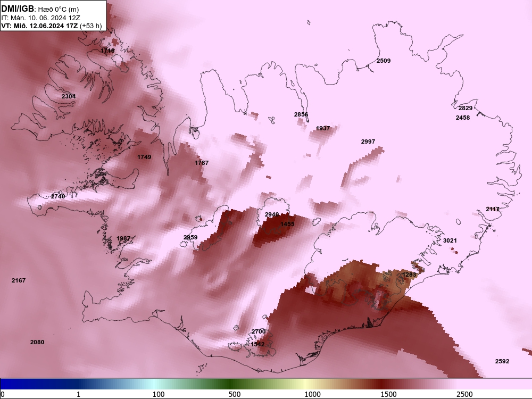Click the map value 1542
Screen dimensions: 532x399
[257, 344]
